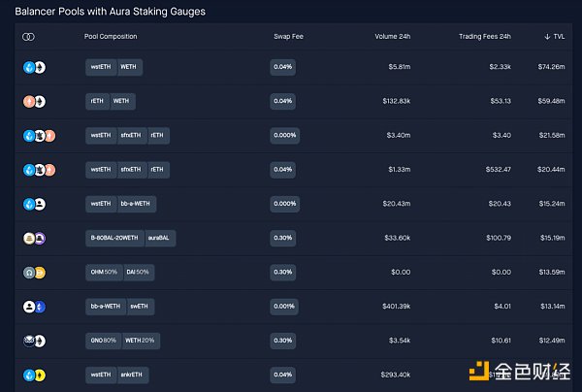Click wstETH/WETH pool token icons

click(34, 68)
